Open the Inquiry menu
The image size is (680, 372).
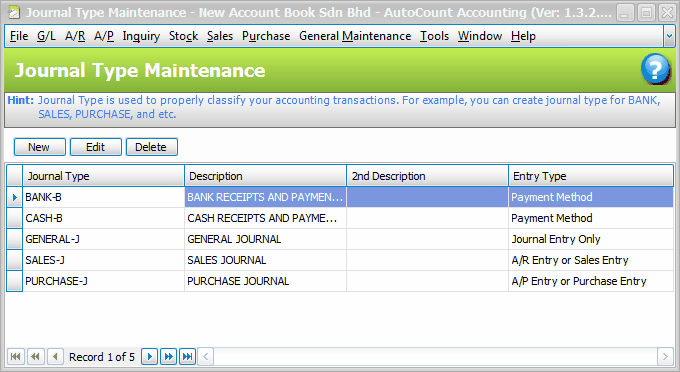click(141, 36)
